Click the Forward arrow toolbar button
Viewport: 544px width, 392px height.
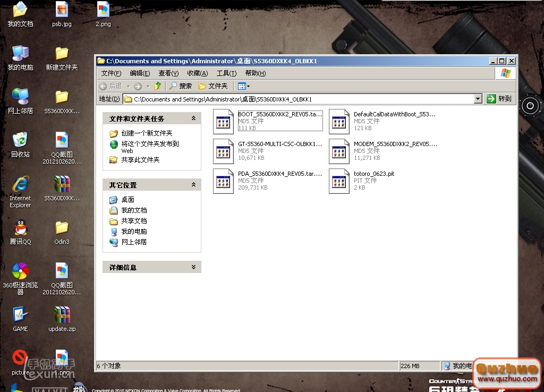(x=138, y=86)
